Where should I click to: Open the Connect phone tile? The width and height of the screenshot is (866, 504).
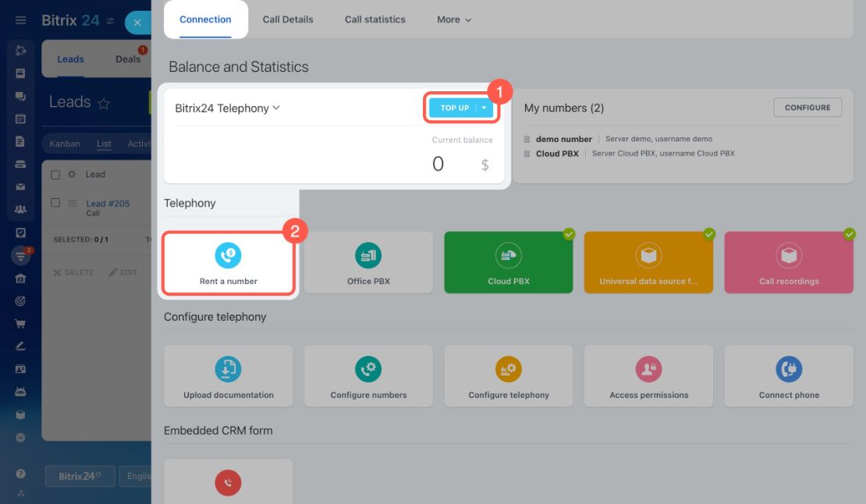[789, 377]
